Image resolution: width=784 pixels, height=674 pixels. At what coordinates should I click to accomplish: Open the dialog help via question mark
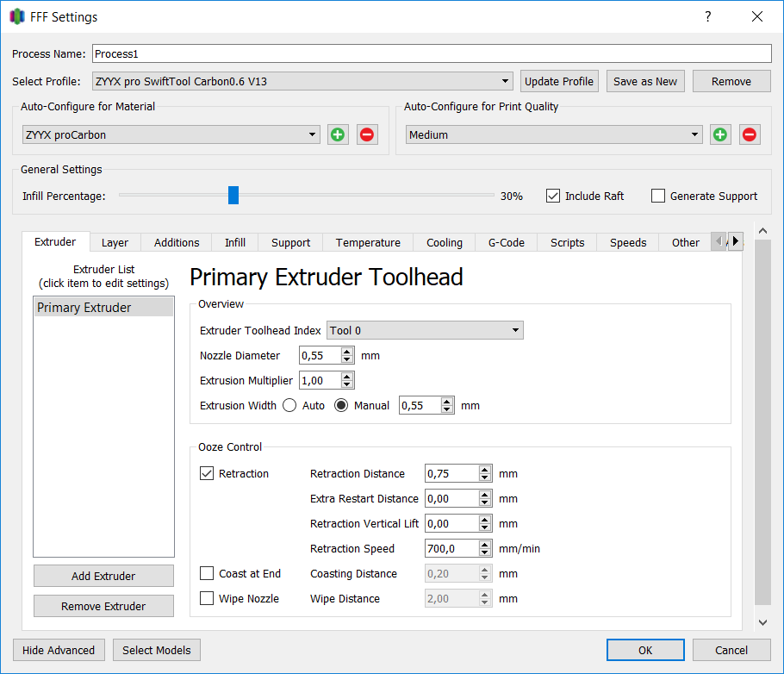pos(707,16)
